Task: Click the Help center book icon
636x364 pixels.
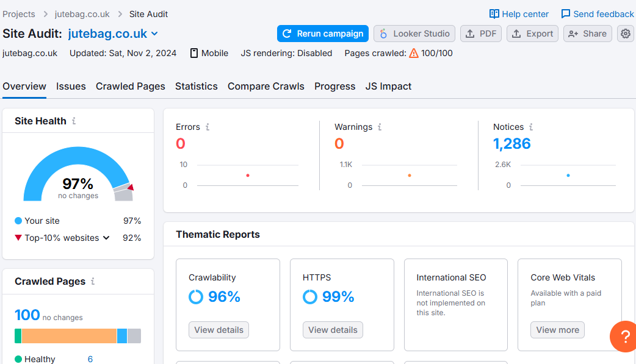Action: click(494, 14)
